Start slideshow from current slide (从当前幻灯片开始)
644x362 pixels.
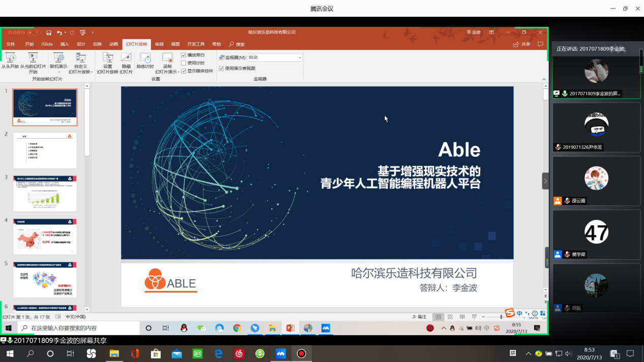click(x=33, y=58)
